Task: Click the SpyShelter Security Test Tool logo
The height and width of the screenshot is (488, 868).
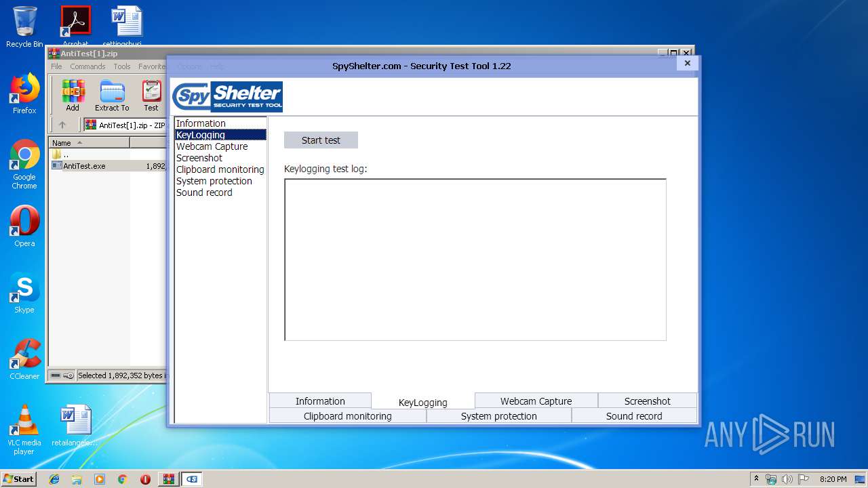Action: (227, 97)
